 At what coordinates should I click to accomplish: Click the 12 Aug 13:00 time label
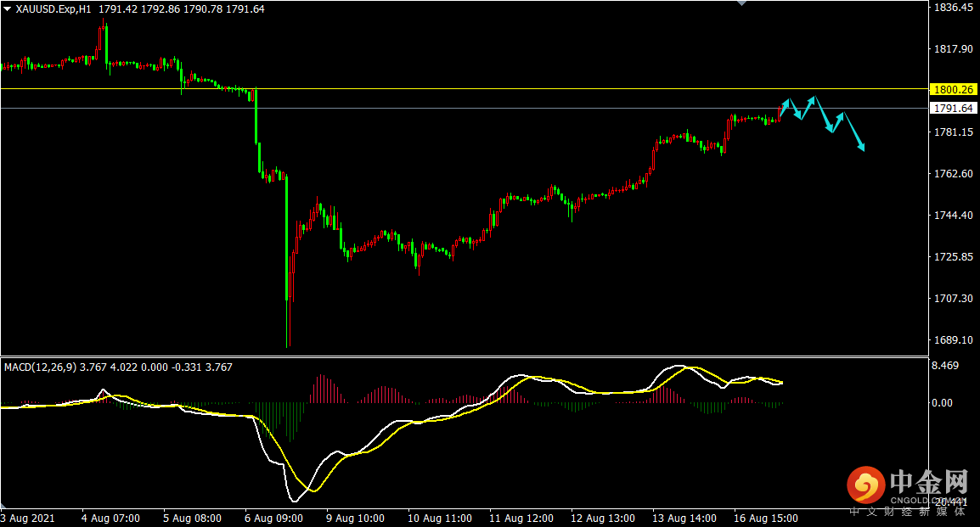(x=602, y=519)
